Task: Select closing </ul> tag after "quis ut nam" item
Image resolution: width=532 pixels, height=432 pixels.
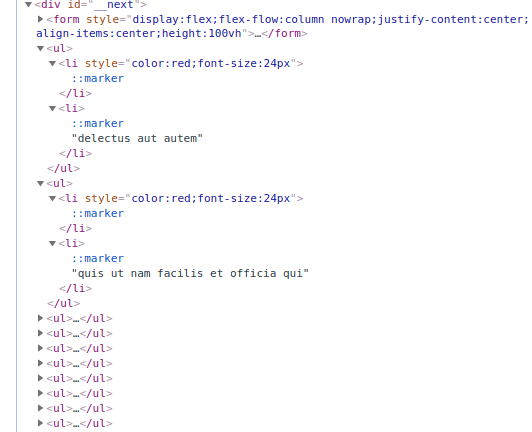Action: click(x=64, y=303)
